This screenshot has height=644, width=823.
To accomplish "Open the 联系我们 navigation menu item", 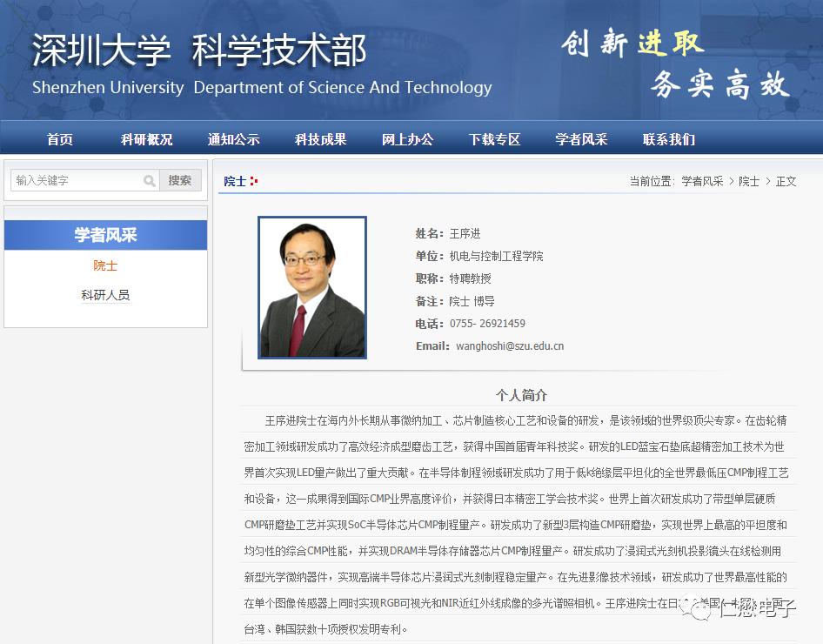I will (x=669, y=139).
